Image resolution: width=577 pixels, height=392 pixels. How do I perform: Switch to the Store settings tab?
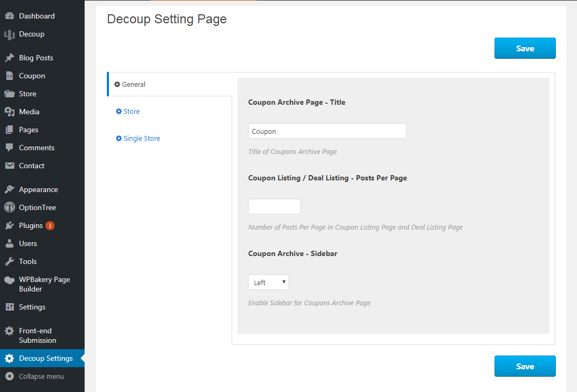pos(131,111)
